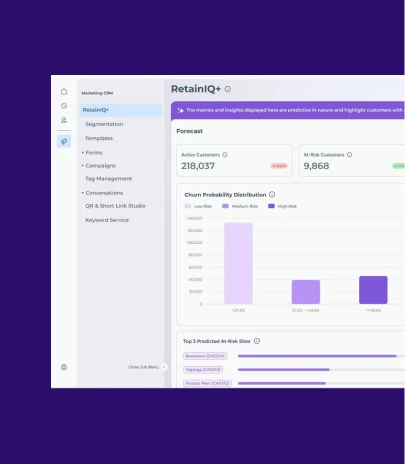
Task: Click the Ventura West risk progress bar
Action: pyautogui.click(x=321, y=383)
